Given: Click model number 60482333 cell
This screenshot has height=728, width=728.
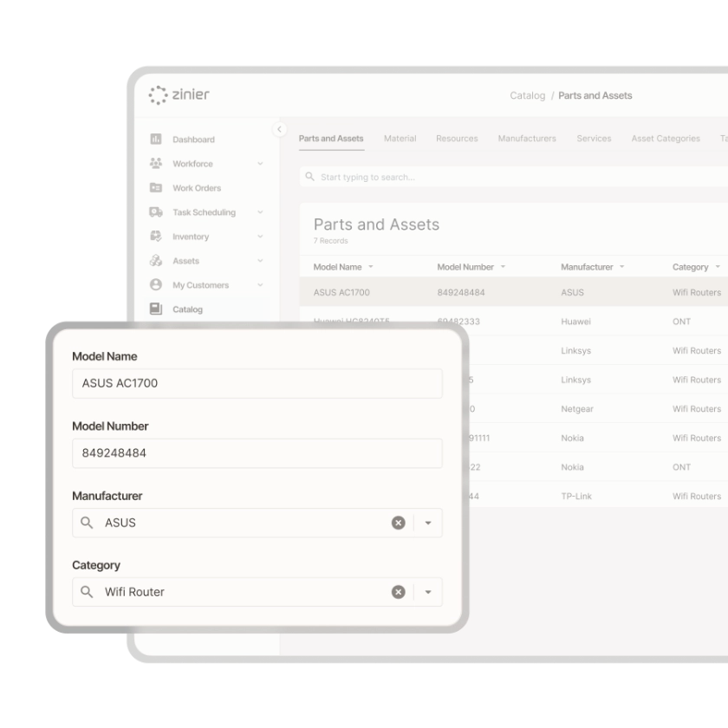Looking at the screenshot, I should [x=458, y=322].
